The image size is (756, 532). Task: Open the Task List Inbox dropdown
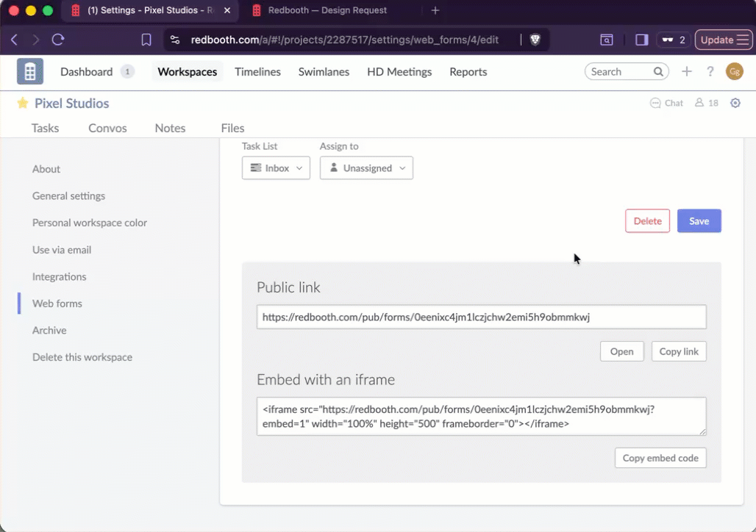coord(276,168)
